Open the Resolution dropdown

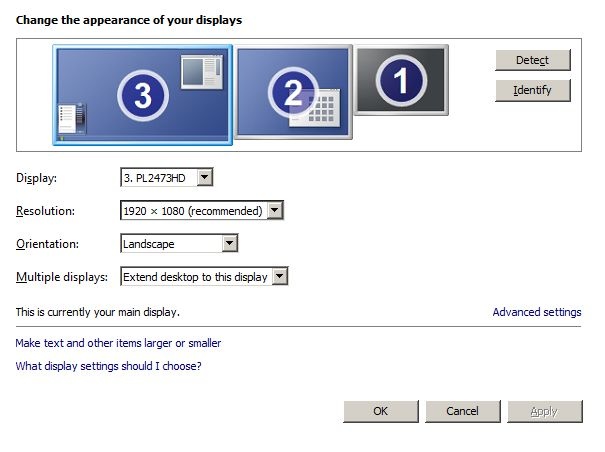pyautogui.click(x=202, y=211)
